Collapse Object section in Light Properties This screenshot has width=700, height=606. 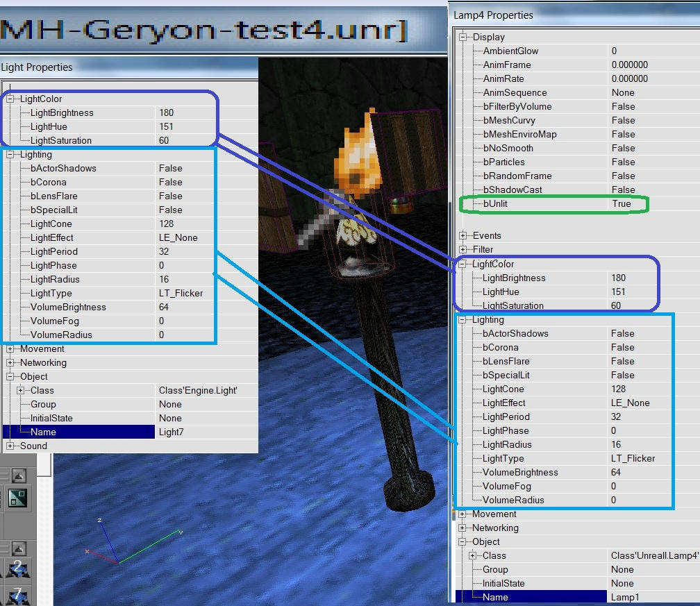coord(10,377)
